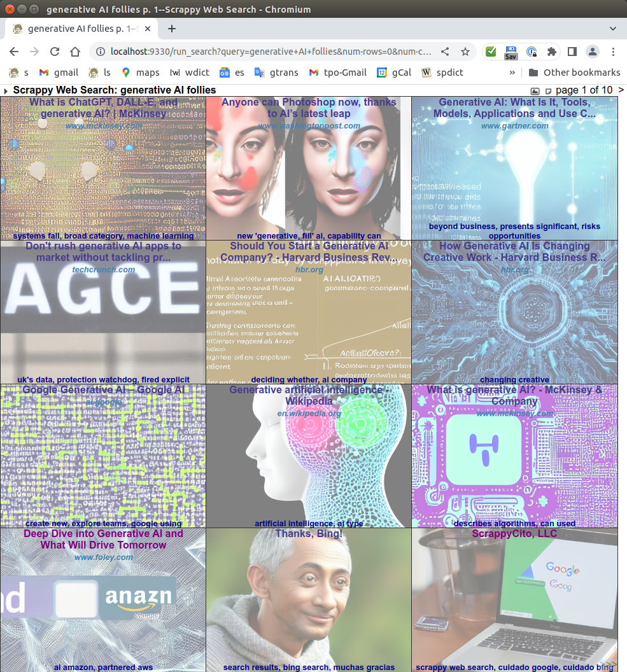Open the tab search dropdown arrow
This screenshot has width=627, height=672.
tap(613, 29)
